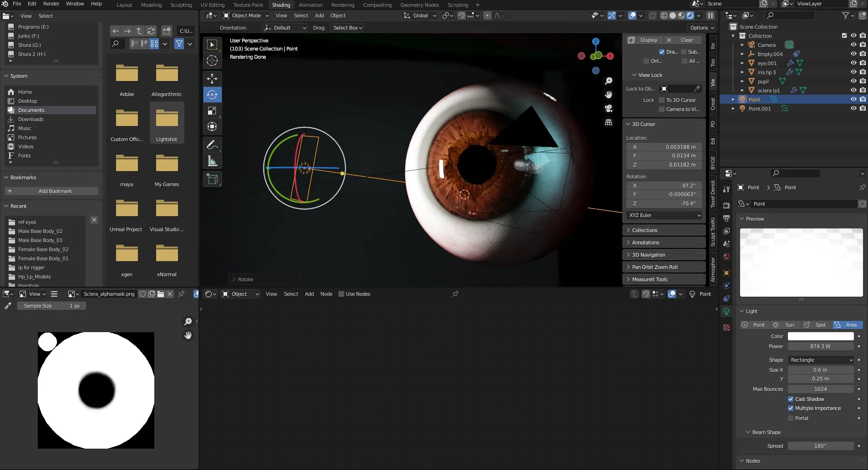Set light type to Sun
This screenshot has height=470, width=868.
[x=785, y=325]
